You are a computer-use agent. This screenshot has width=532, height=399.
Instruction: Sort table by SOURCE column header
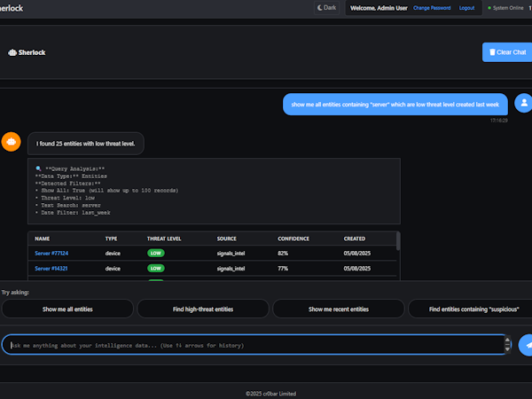coord(227,239)
